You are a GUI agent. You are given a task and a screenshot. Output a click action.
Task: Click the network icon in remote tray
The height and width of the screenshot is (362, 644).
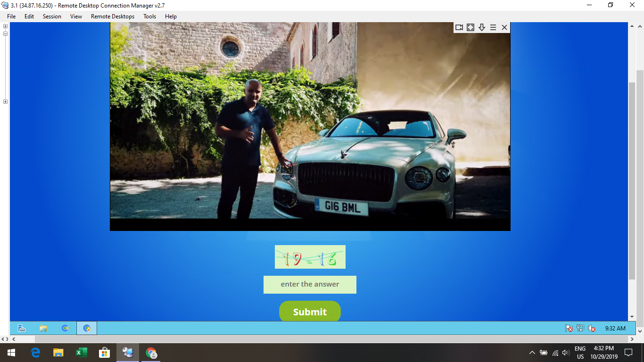580,328
